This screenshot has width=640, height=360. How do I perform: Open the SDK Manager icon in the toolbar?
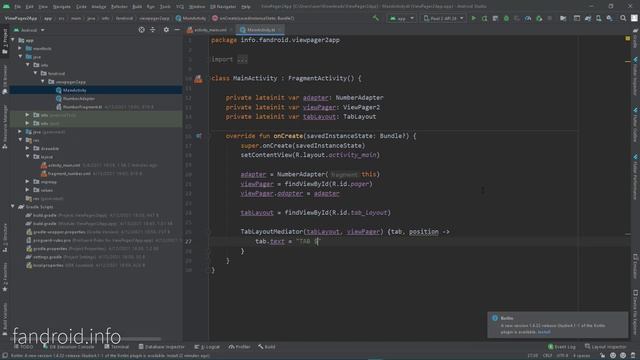[x=609, y=18]
